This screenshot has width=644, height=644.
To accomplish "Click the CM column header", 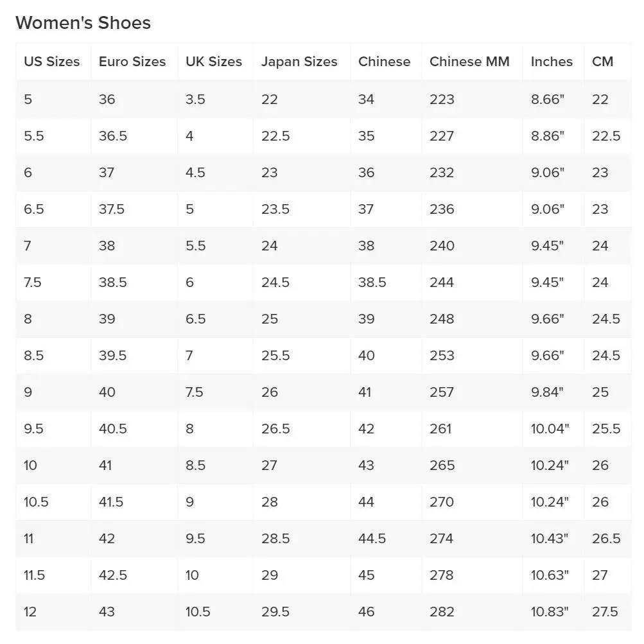I will (602, 62).
